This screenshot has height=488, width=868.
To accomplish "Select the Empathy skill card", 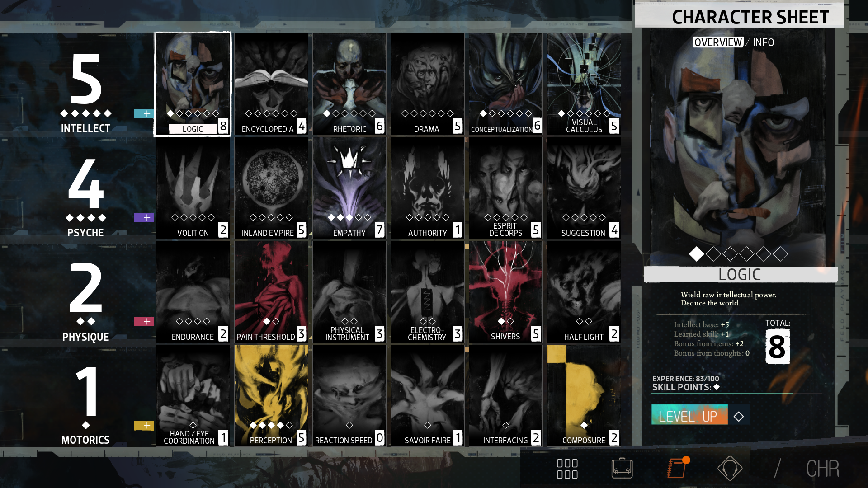I will point(349,188).
